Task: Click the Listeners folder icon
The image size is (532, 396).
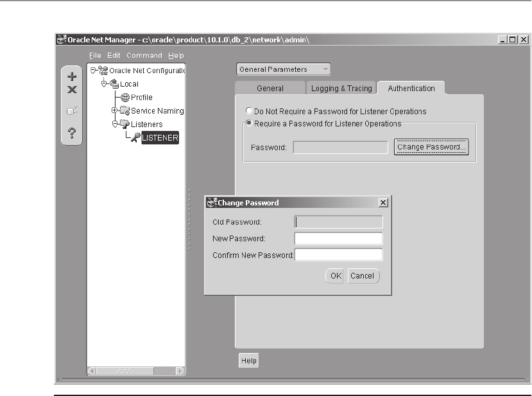Action: point(125,125)
